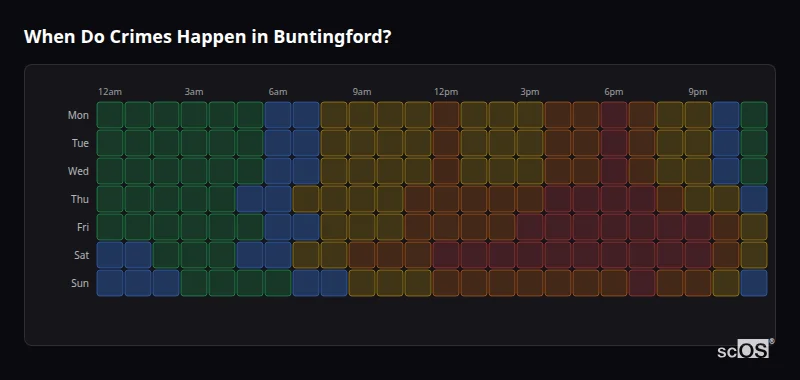Select the Wednesday 3pm yellow cell

coord(530,171)
